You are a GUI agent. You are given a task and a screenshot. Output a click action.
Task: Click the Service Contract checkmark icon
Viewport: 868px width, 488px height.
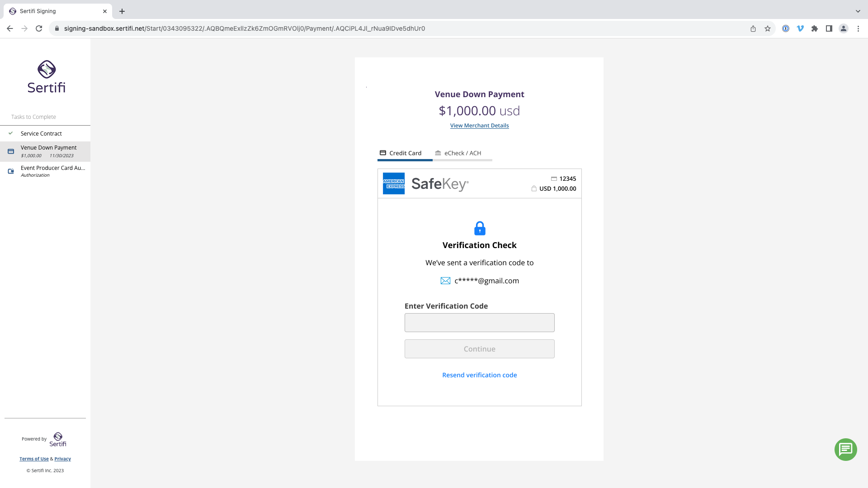coord(11,133)
